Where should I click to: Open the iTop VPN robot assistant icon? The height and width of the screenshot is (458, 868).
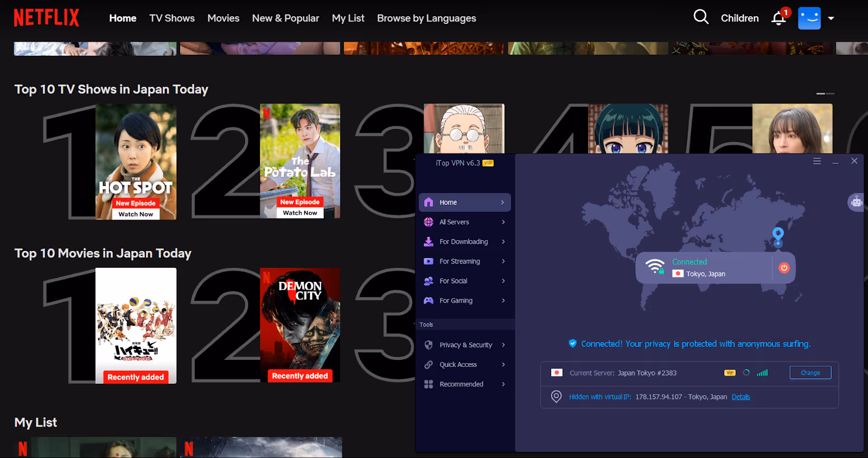(856, 202)
